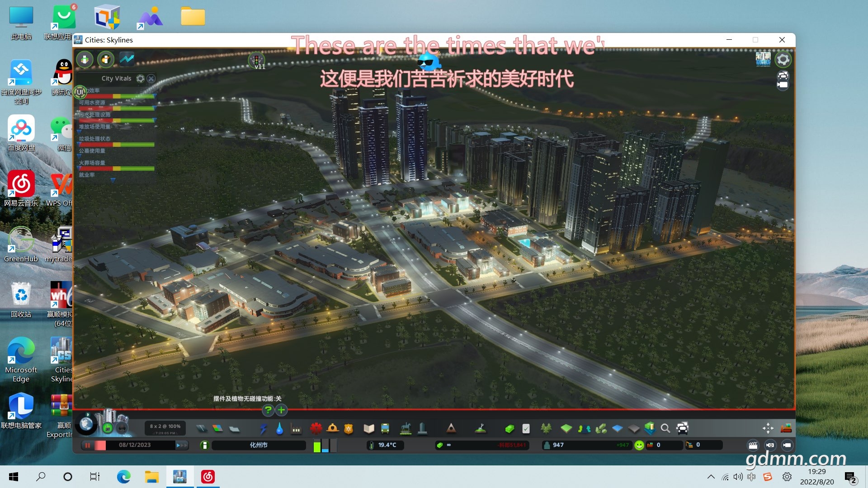Open the 8 x 2 @ 100% time panel
The height and width of the screenshot is (488, 868).
(165, 428)
